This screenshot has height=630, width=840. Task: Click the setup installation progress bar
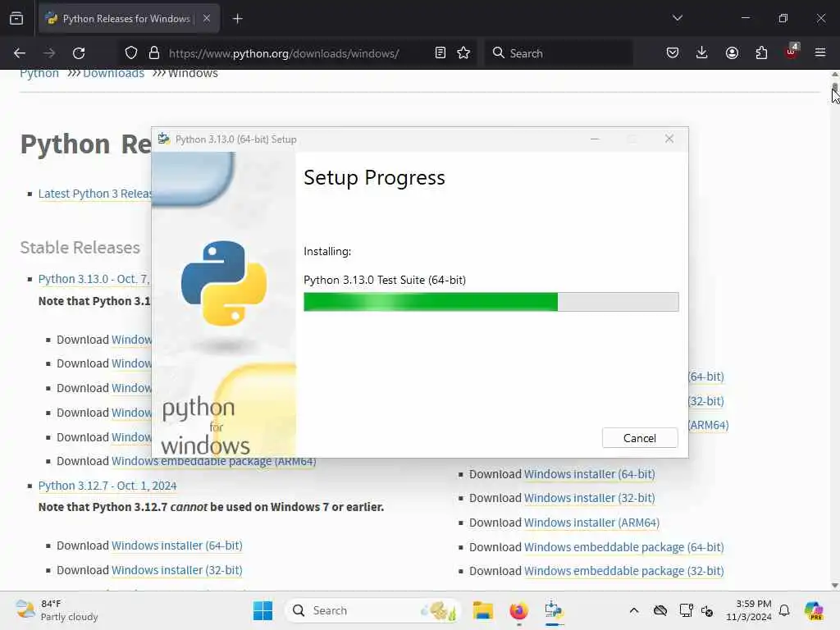pos(491,302)
